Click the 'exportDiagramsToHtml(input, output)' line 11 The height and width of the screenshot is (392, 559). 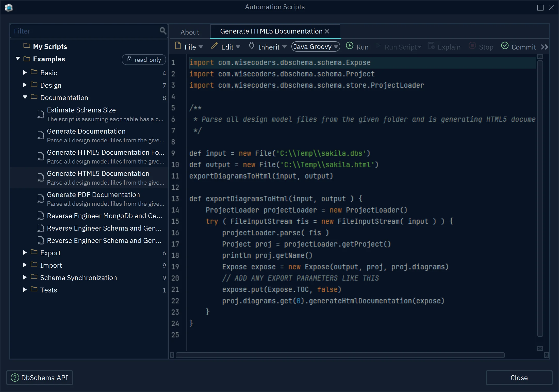[261, 176]
